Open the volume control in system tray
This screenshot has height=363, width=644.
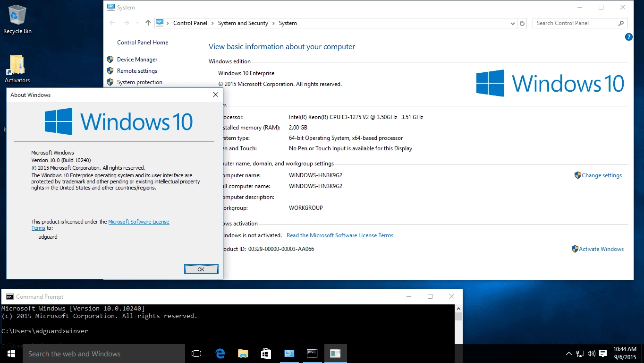tap(591, 354)
